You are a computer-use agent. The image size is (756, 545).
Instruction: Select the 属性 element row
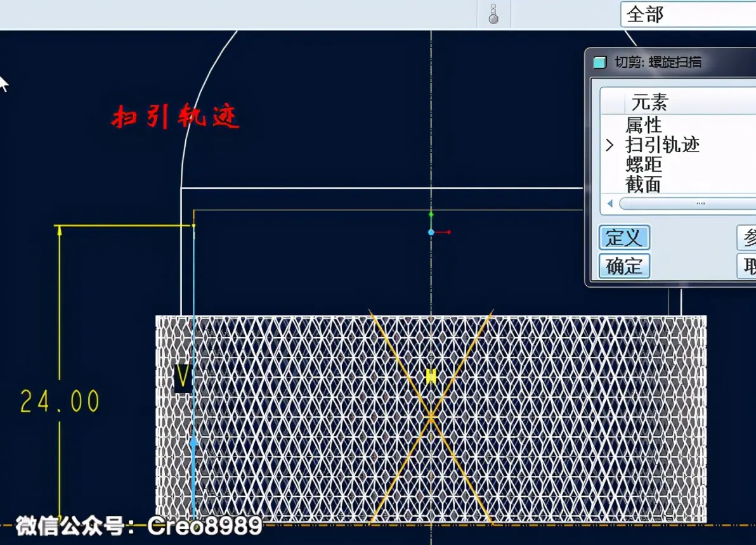tap(679, 125)
